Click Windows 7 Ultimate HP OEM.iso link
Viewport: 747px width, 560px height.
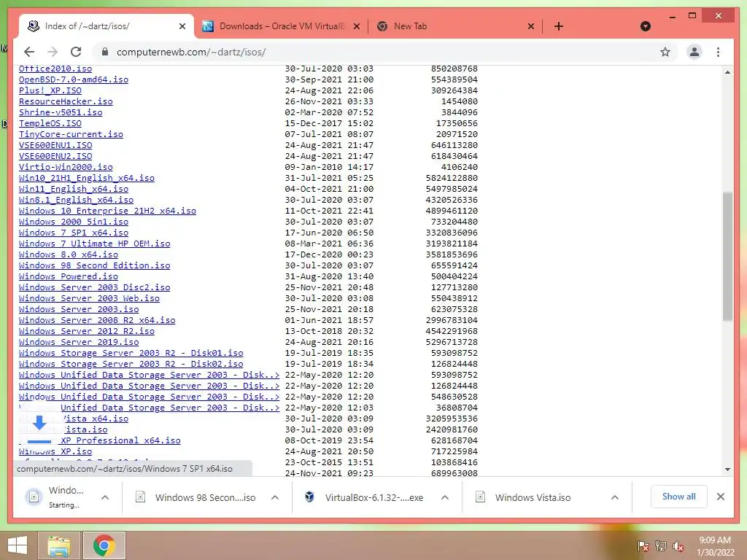94,244
